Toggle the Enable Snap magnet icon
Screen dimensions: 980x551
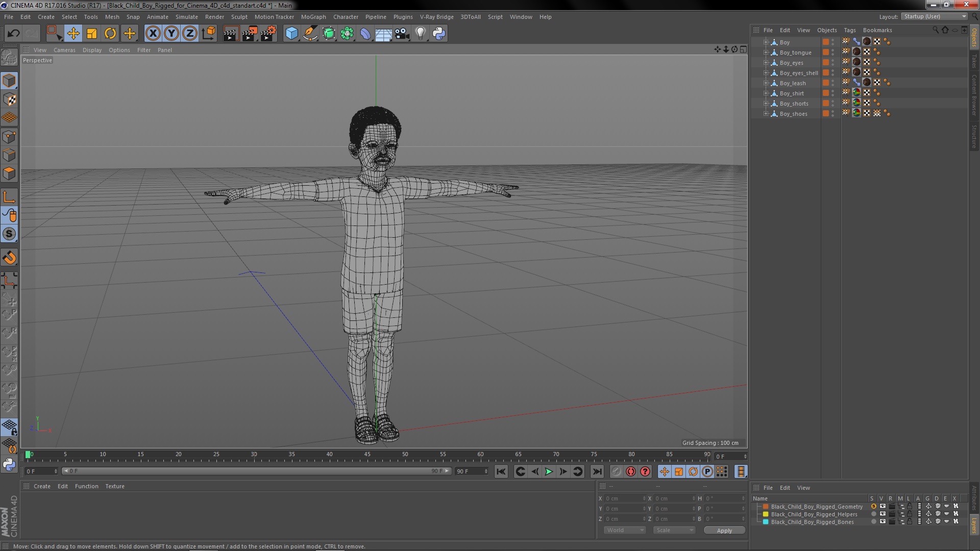[x=9, y=258]
